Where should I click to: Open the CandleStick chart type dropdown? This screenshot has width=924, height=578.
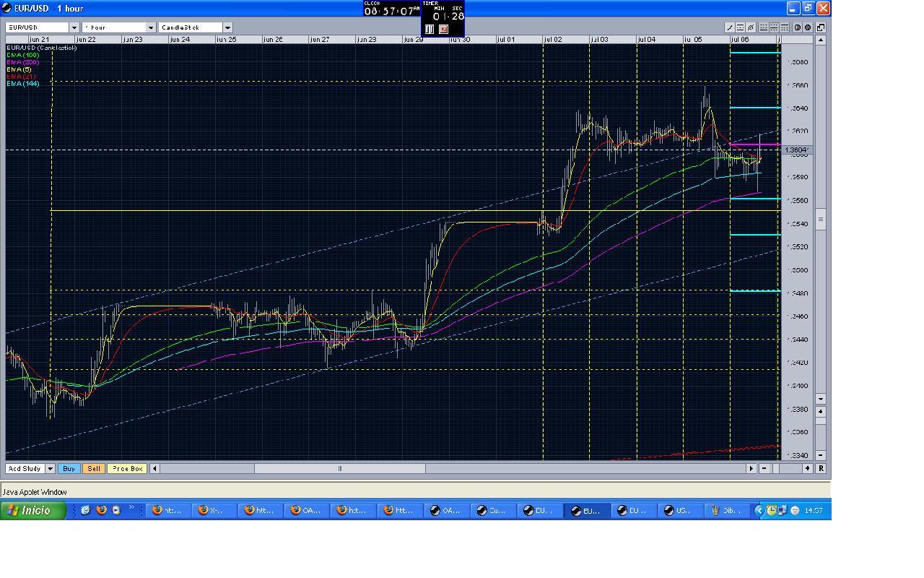coord(227,27)
